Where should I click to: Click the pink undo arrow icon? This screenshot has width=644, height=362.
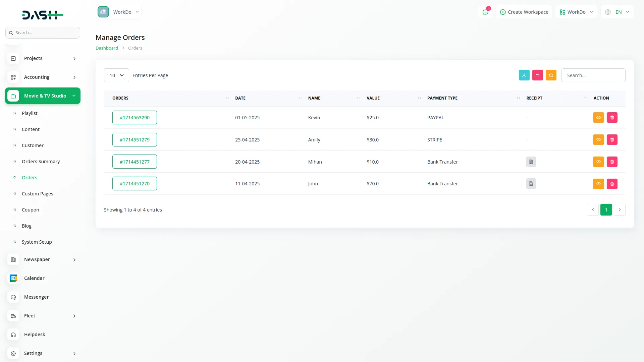537,75
